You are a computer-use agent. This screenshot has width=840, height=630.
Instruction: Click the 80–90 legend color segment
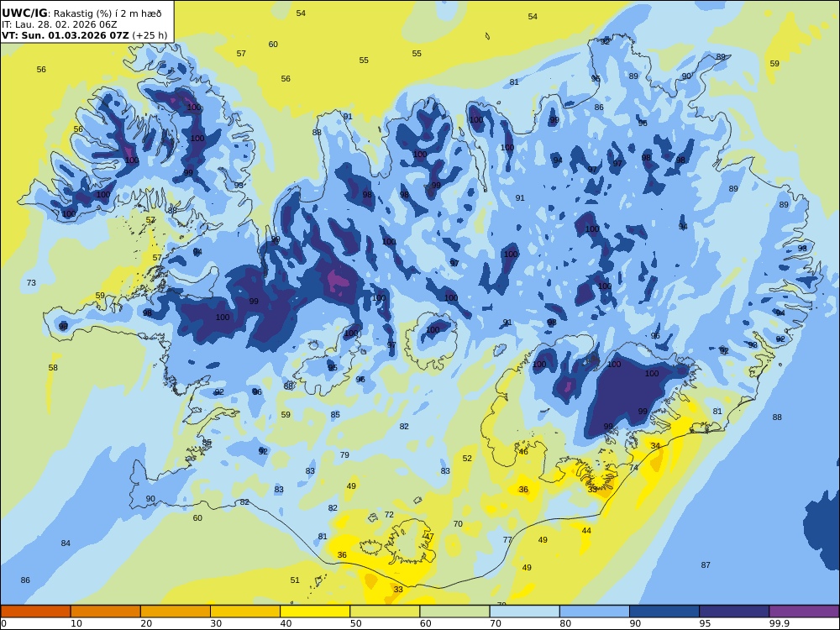click(595, 612)
